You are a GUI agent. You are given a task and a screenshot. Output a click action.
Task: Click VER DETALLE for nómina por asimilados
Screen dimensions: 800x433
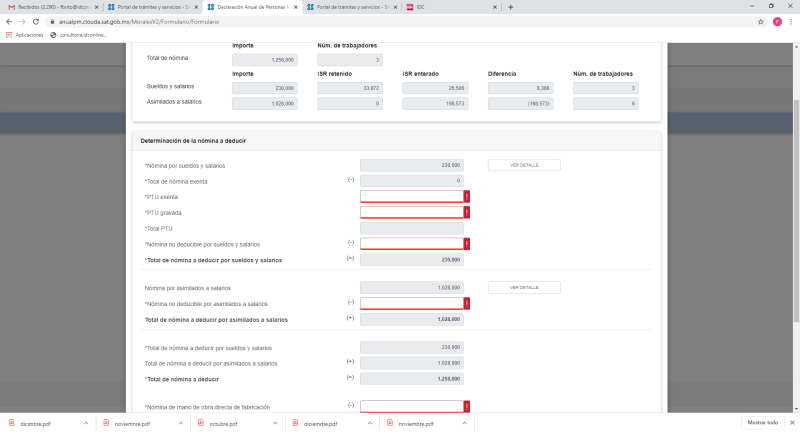pos(524,288)
